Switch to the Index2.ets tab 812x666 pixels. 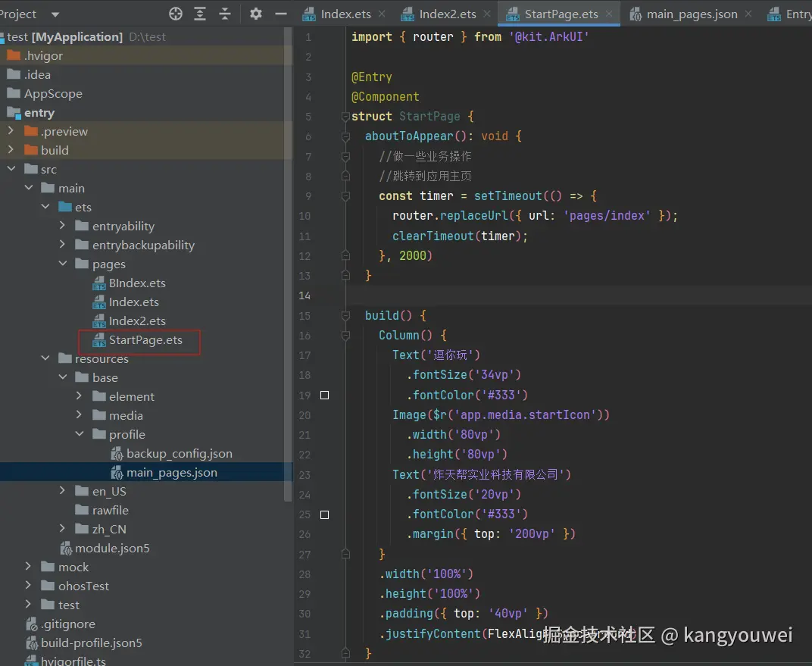[x=447, y=14]
